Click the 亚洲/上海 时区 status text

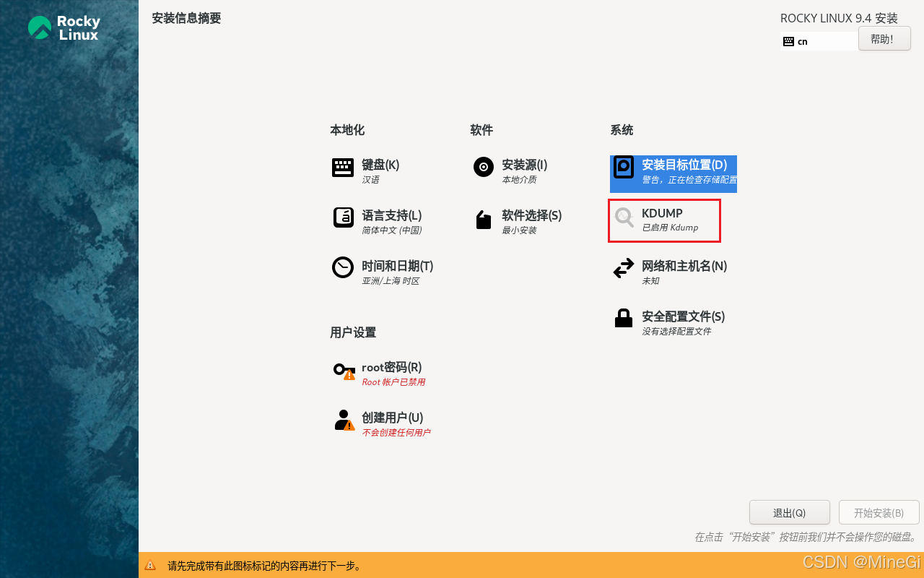point(391,281)
